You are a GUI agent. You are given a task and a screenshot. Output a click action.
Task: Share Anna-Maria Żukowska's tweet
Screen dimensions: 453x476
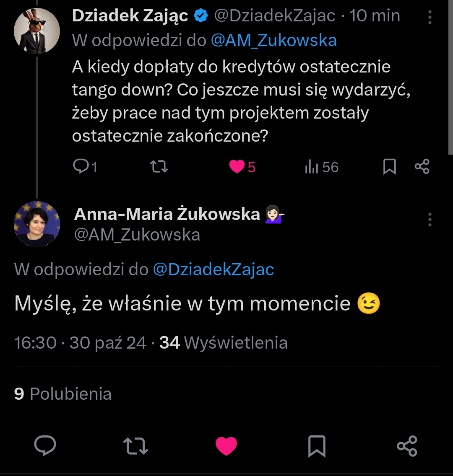407,446
